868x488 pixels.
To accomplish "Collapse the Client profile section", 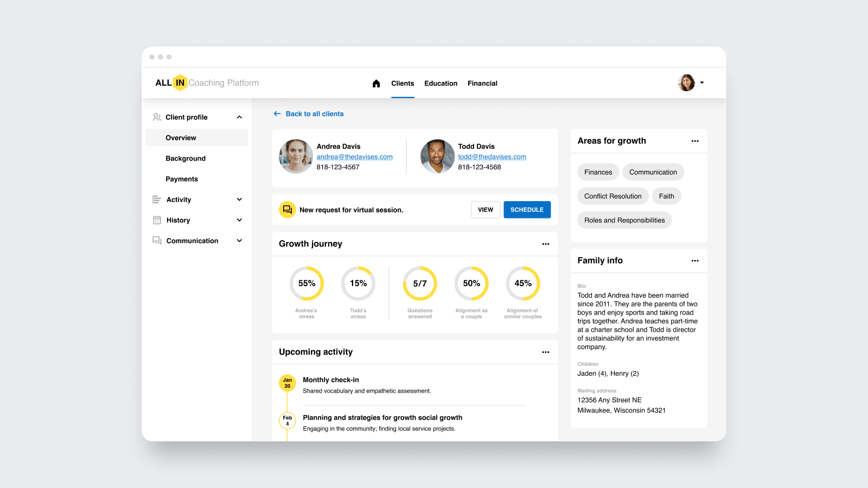I will 239,117.
